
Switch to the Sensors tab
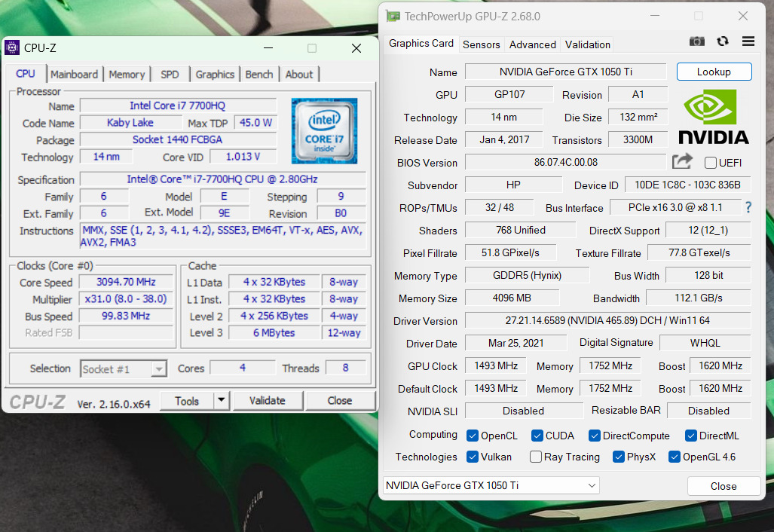click(481, 44)
